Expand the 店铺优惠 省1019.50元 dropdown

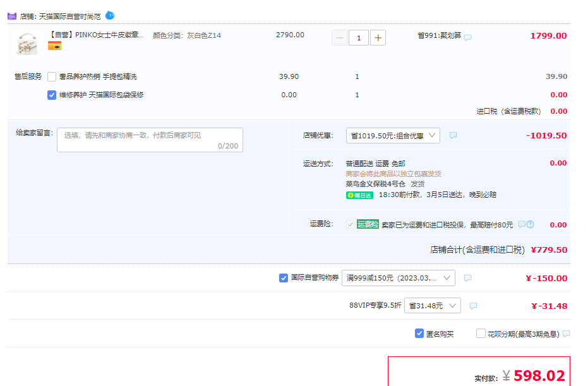point(393,135)
